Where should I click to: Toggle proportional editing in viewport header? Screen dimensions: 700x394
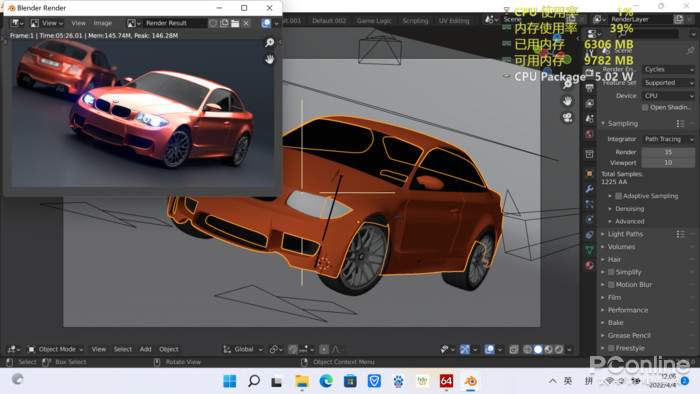pos(324,349)
